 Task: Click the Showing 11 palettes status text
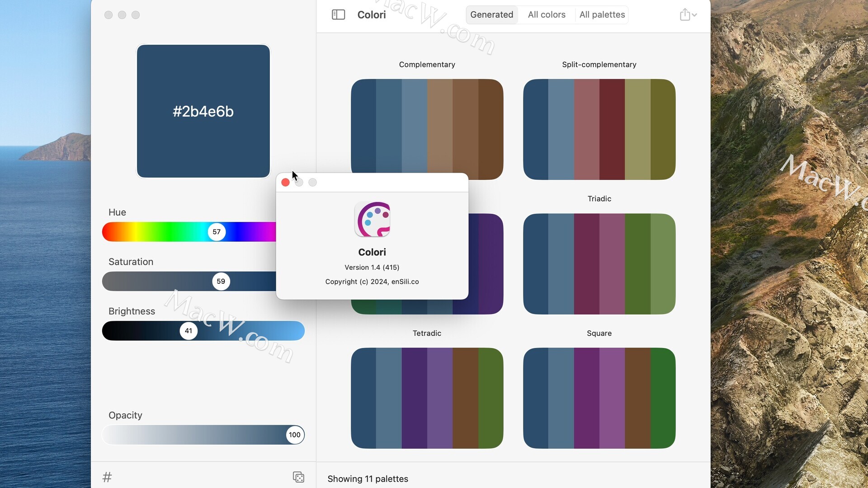click(x=368, y=479)
